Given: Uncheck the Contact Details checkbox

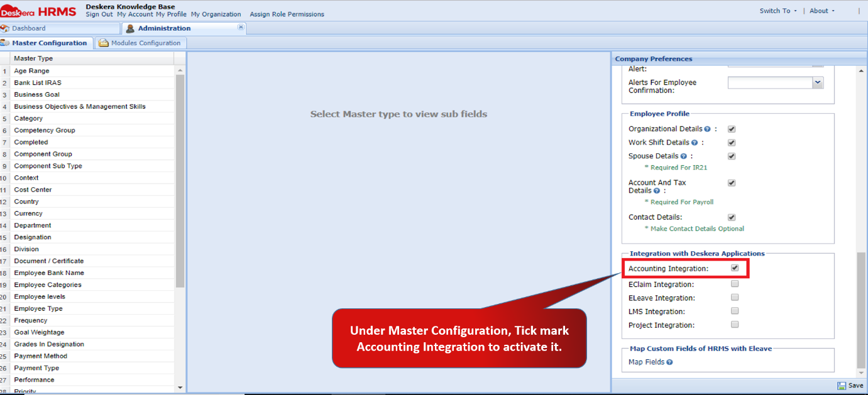Looking at the screenshot, I should click(731, 217).
